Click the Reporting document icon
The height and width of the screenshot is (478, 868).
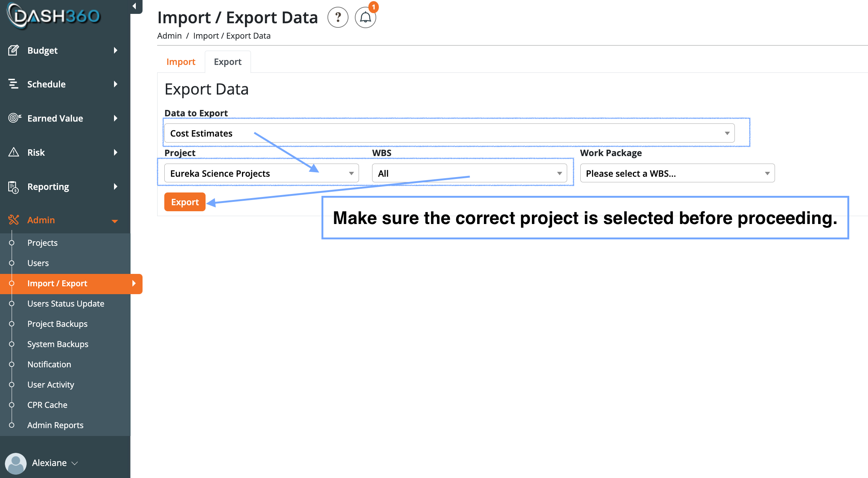(14, 187)
